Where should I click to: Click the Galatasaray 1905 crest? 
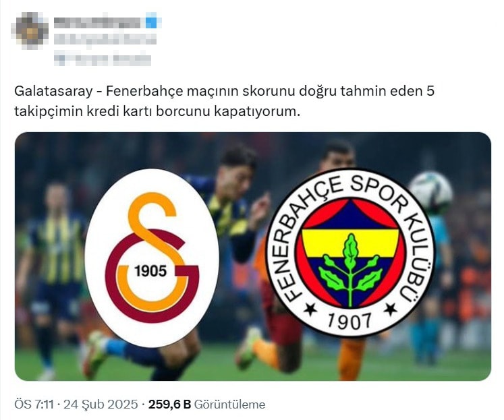point(152,258)
